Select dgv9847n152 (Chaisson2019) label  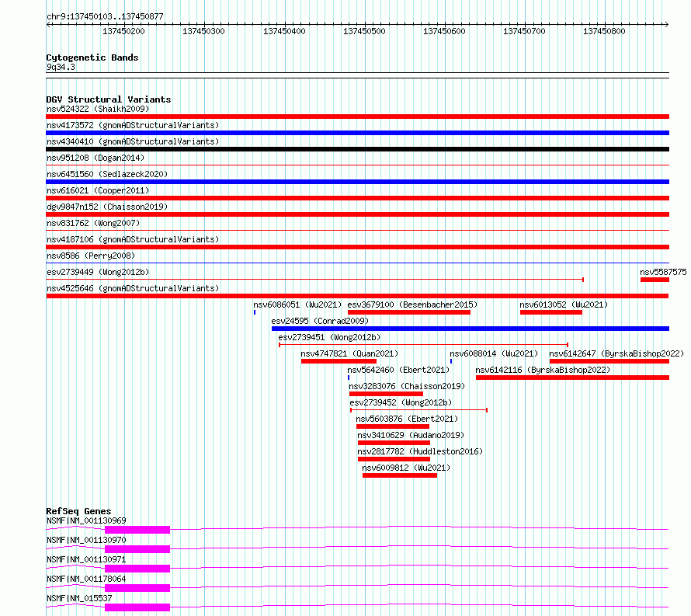tap(107, 207)
